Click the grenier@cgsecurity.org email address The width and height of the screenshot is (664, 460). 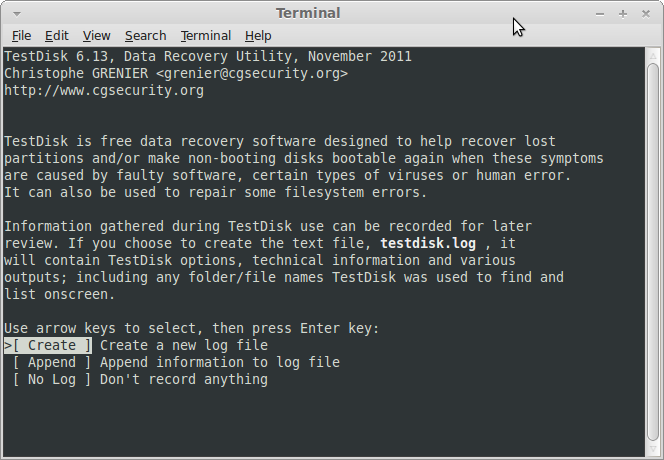tap(252, 73)
